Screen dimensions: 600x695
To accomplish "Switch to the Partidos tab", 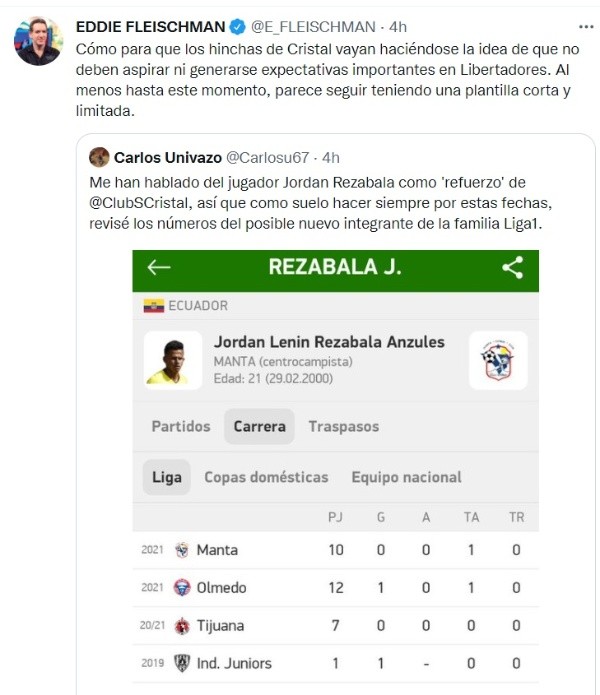I will coord(181,426).
